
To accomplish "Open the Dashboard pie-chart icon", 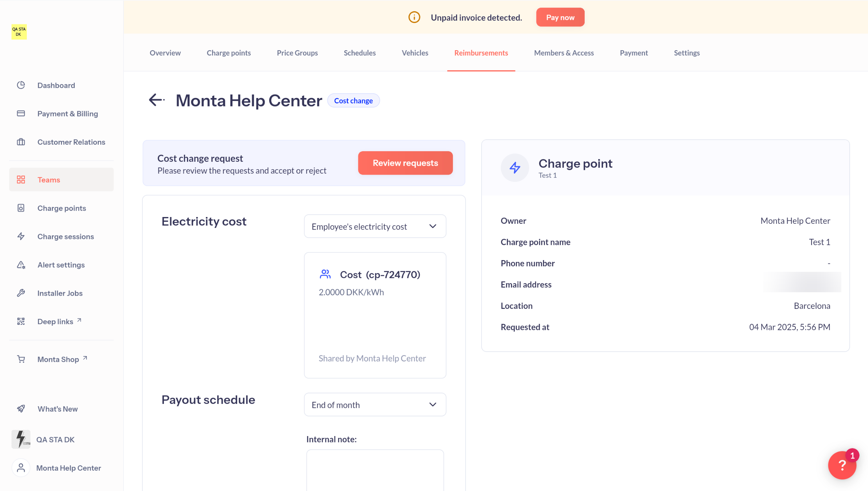I will 21,85.
